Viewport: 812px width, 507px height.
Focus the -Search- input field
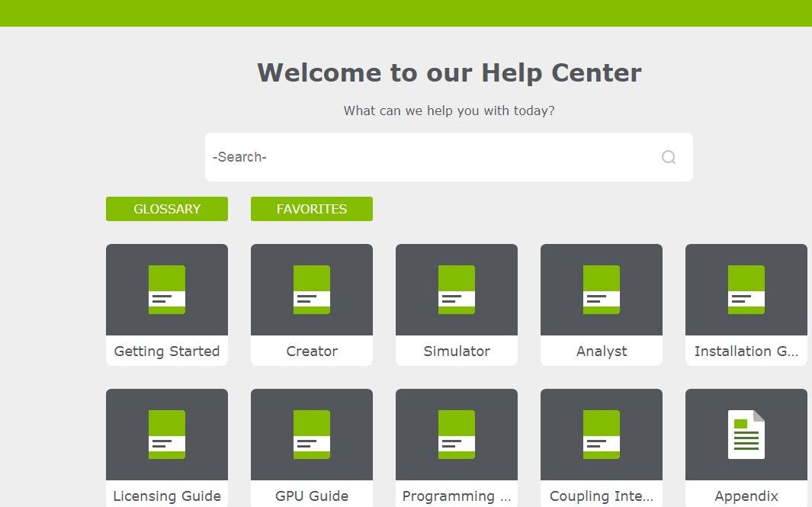433,157
